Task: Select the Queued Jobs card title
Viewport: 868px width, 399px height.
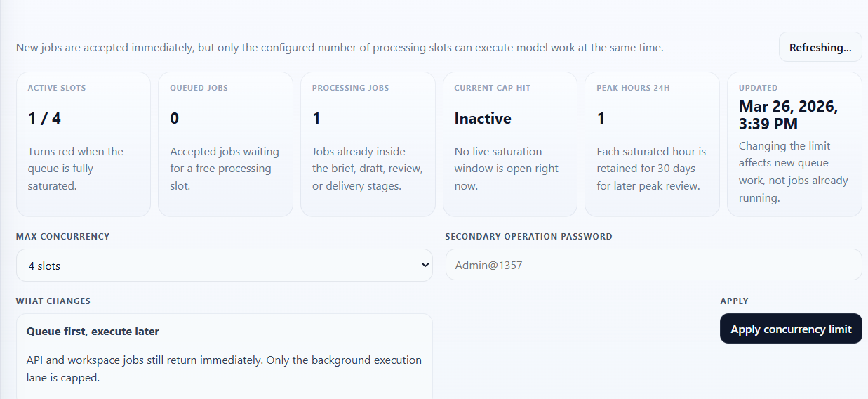Action: [199, 88]
